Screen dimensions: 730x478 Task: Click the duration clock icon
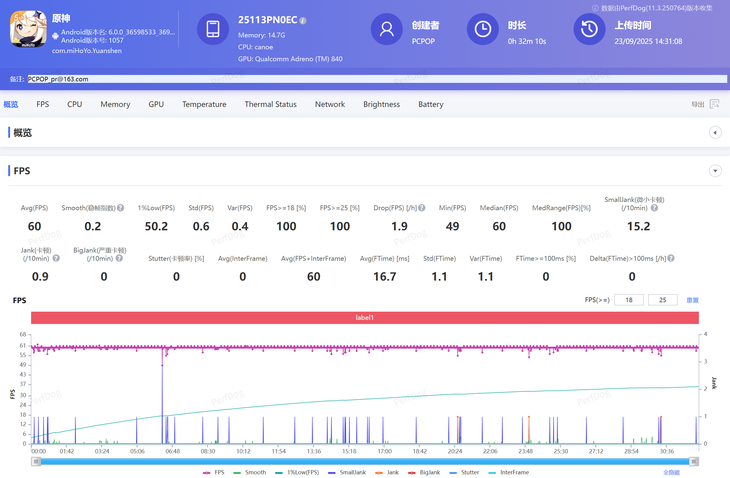(482, 30)
